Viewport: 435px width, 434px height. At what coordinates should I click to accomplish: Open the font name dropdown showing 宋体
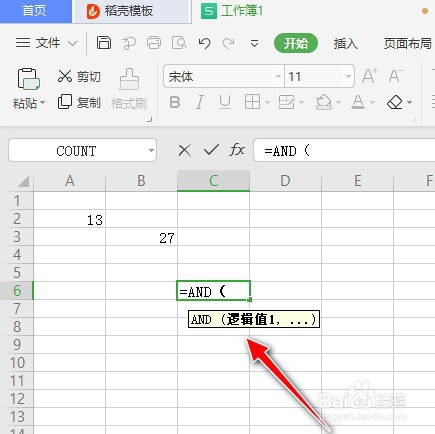pyautogui.click(x=278, y=76)
